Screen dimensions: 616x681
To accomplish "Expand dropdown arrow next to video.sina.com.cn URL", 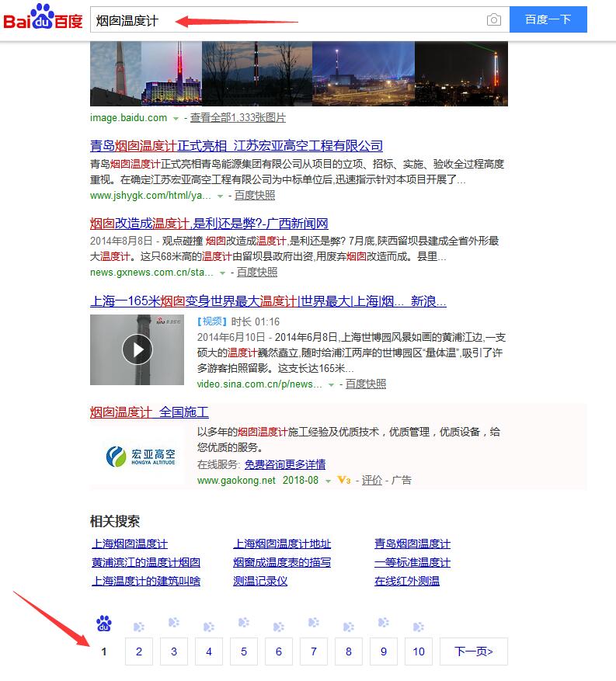I will 332,385.
